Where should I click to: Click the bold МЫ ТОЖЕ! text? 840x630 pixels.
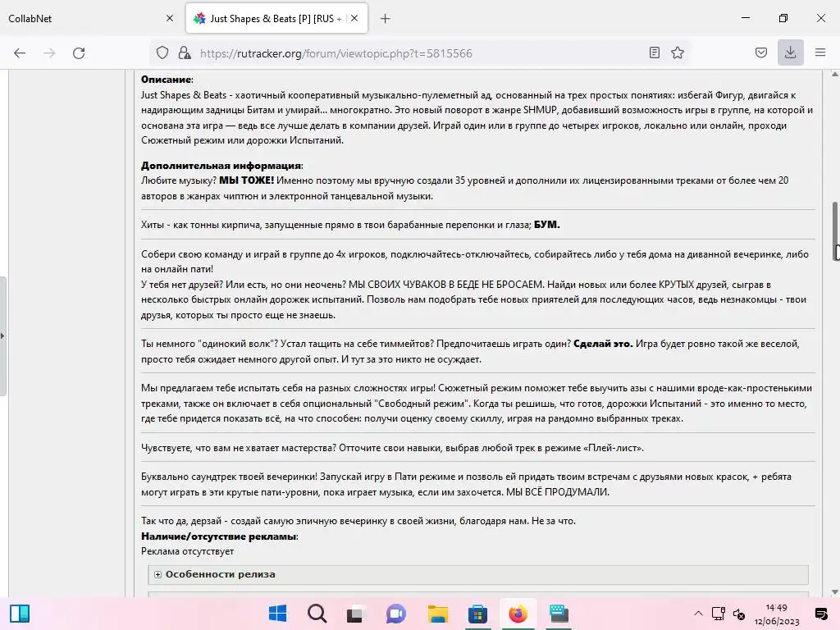point(246,180)
